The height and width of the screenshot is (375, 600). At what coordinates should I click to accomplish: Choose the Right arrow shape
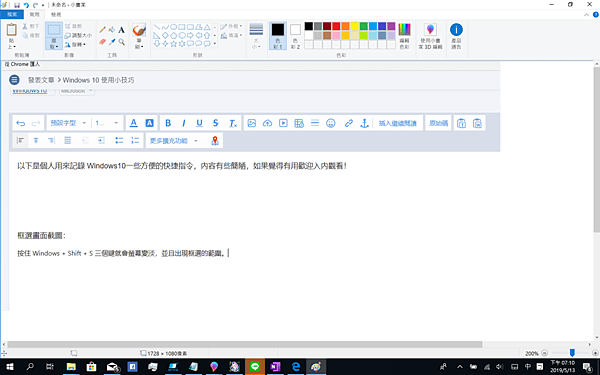pyautogui.click(x=190, y=36)
